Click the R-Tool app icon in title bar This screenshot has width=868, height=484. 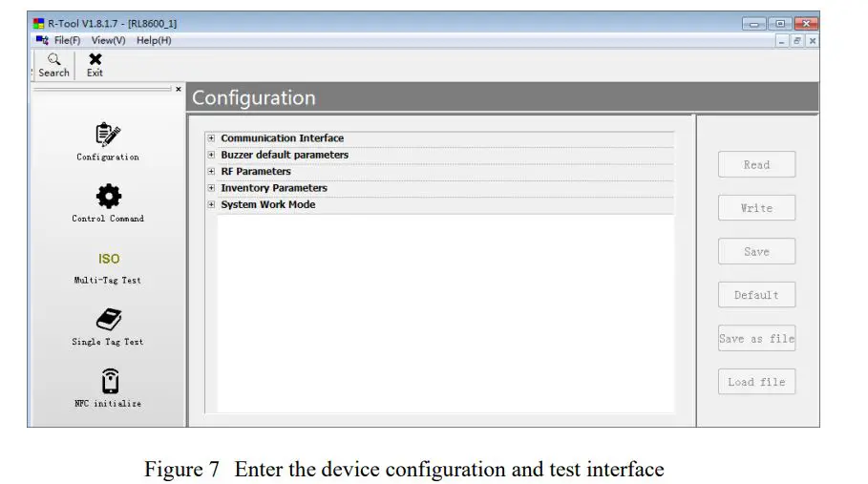coord(38,24)
